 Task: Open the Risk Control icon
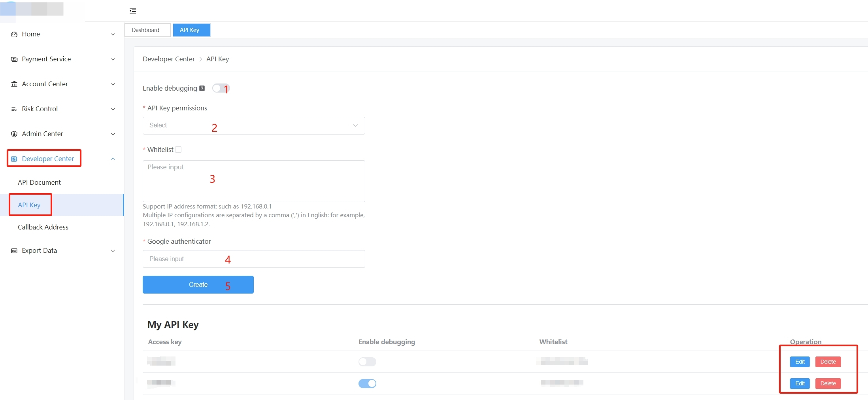coord(14,109)
